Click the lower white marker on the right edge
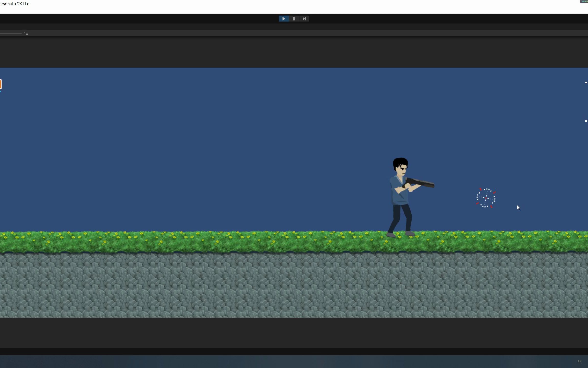The width and height of the screenshot is (588, 368). coord(585,121)
